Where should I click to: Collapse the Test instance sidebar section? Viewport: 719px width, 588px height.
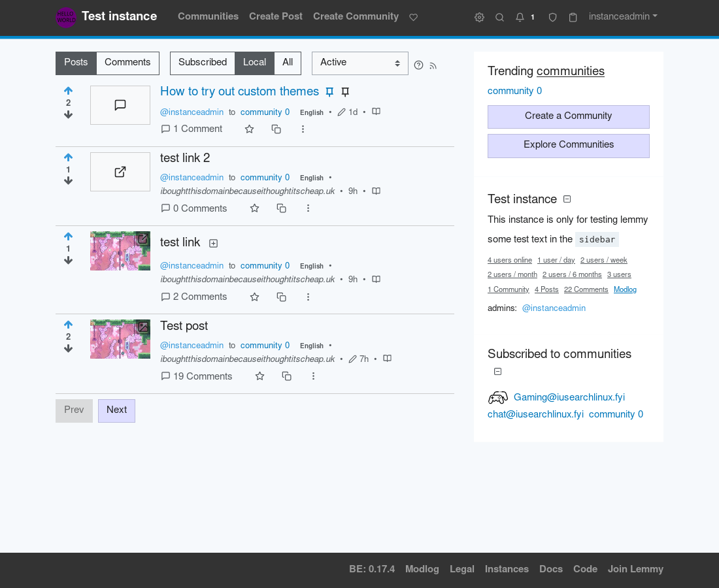coord(567,199)
